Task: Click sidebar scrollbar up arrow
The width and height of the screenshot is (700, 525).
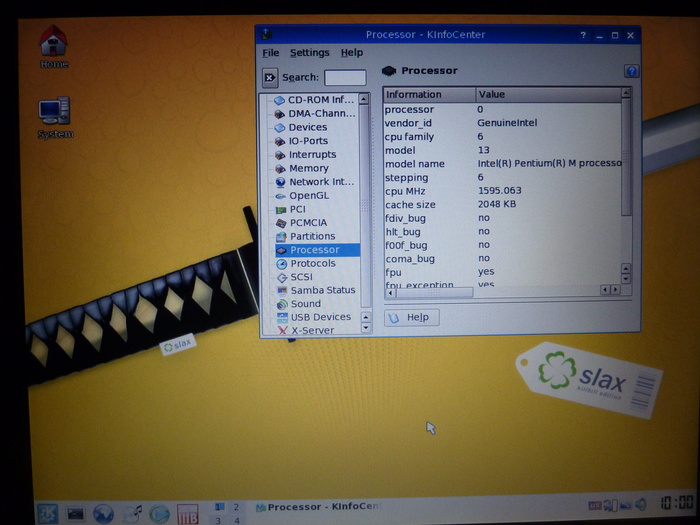Action: click(364, 99)
